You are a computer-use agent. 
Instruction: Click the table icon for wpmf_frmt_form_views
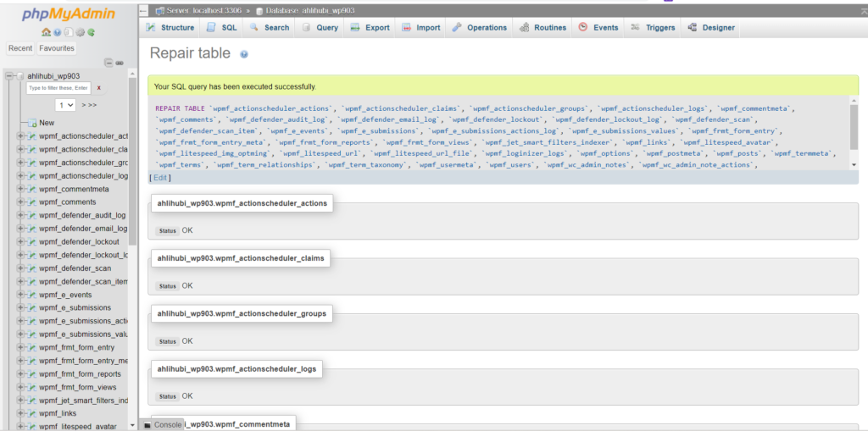pyautogui.click(x=32, y=387)
